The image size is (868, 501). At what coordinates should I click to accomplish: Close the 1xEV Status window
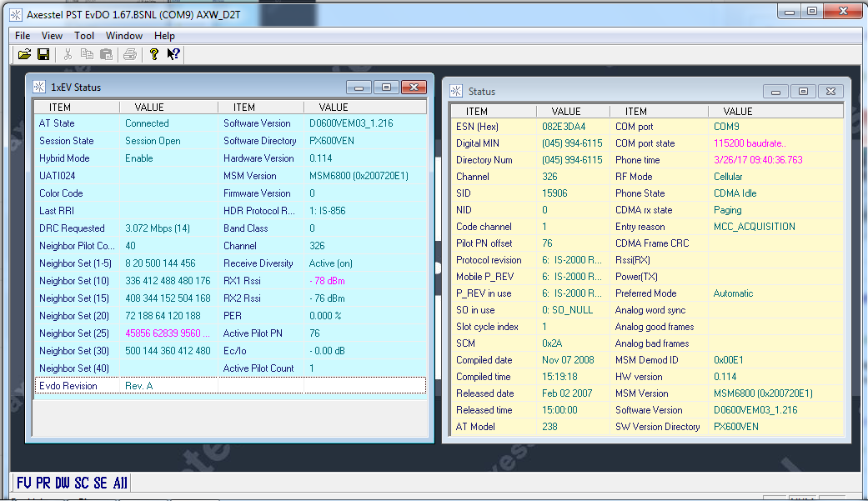[x=414, y=88]
